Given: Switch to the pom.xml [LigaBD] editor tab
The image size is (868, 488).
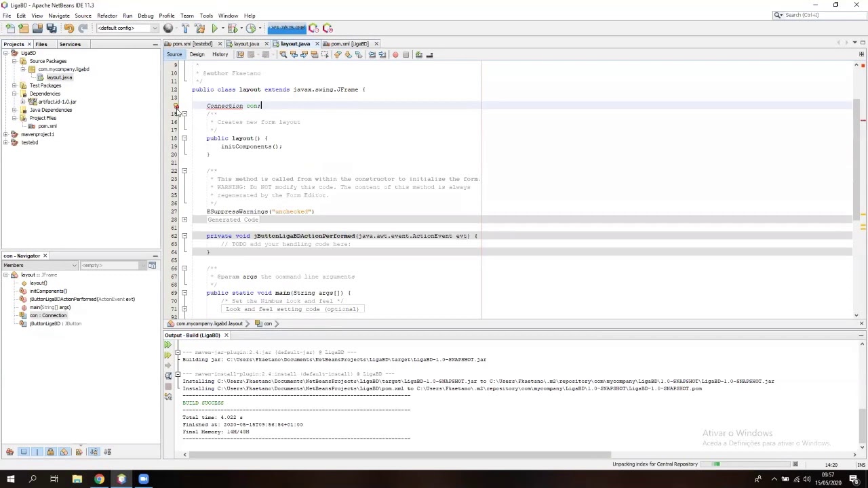Looking at the screenshot, I should point(349,44).
